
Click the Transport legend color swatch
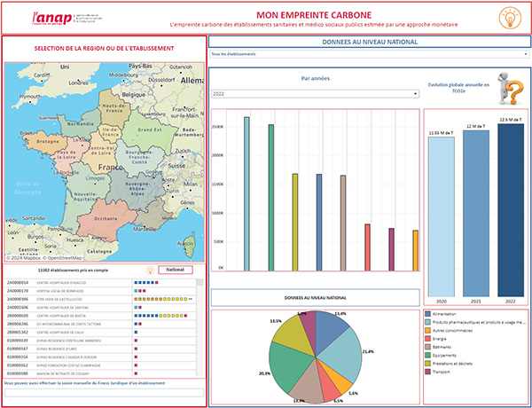coord(428,372)
